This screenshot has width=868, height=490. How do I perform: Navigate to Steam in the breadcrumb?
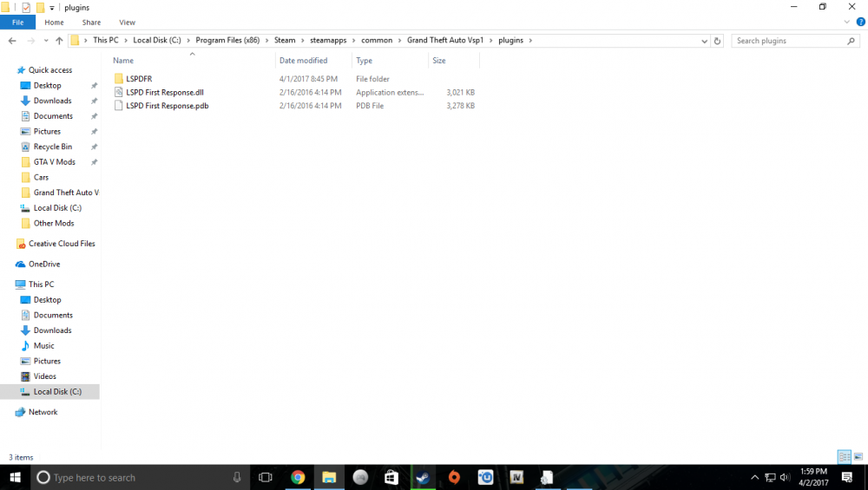(285, 41)
